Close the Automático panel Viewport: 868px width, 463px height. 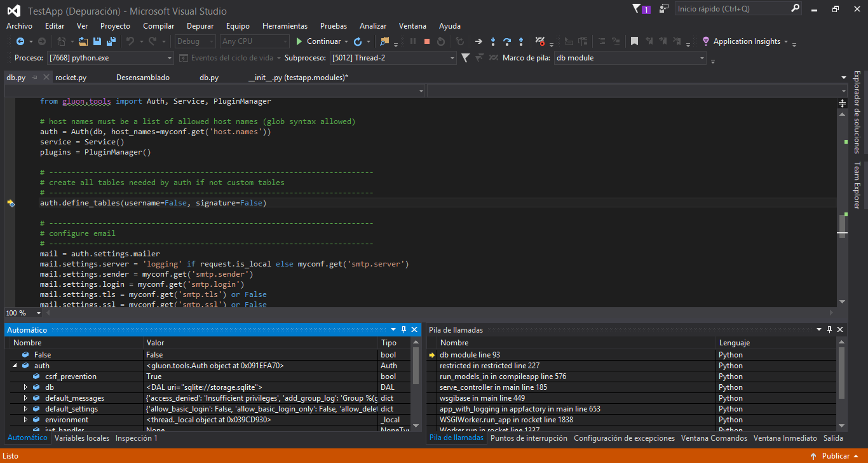414,330
